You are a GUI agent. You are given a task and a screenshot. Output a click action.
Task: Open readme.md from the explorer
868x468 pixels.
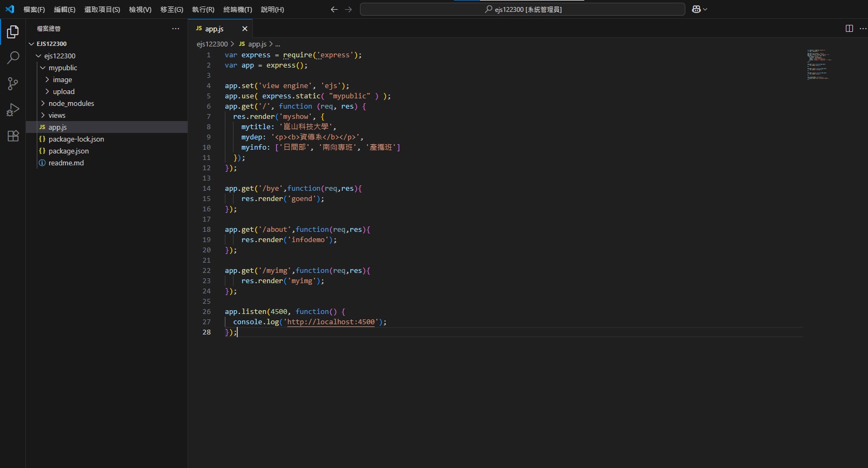pos(66,163)
